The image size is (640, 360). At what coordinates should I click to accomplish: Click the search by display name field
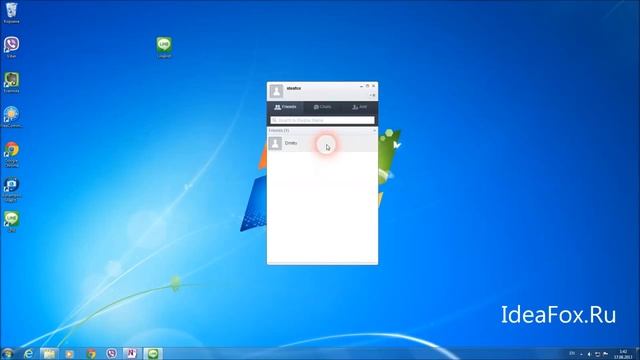(x=322, y=120)
